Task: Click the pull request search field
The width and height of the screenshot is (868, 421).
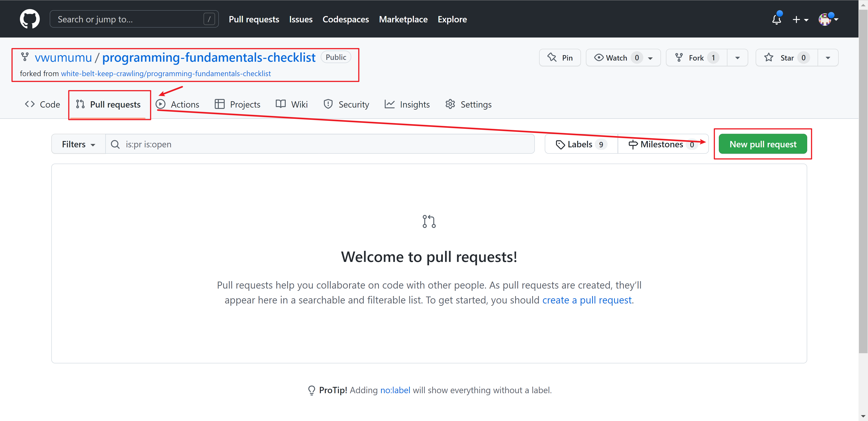Action: click(x=320, y=144)
